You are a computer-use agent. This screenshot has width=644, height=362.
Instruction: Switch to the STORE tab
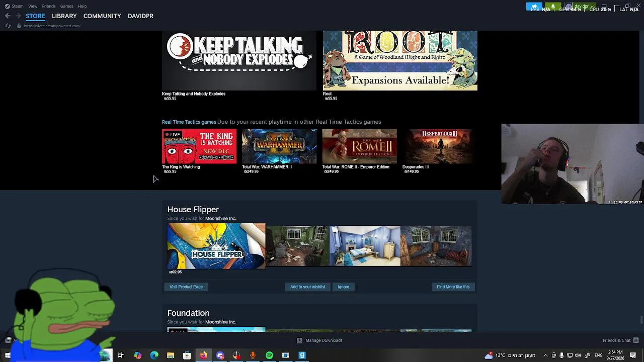pos(35,16)
